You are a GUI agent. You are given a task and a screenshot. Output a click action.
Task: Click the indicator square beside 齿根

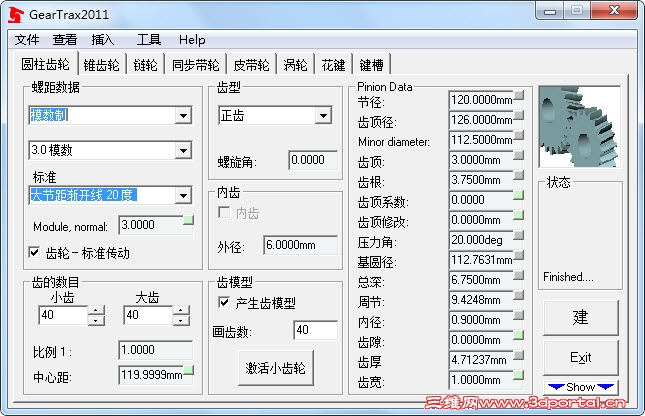click(519, 175)
